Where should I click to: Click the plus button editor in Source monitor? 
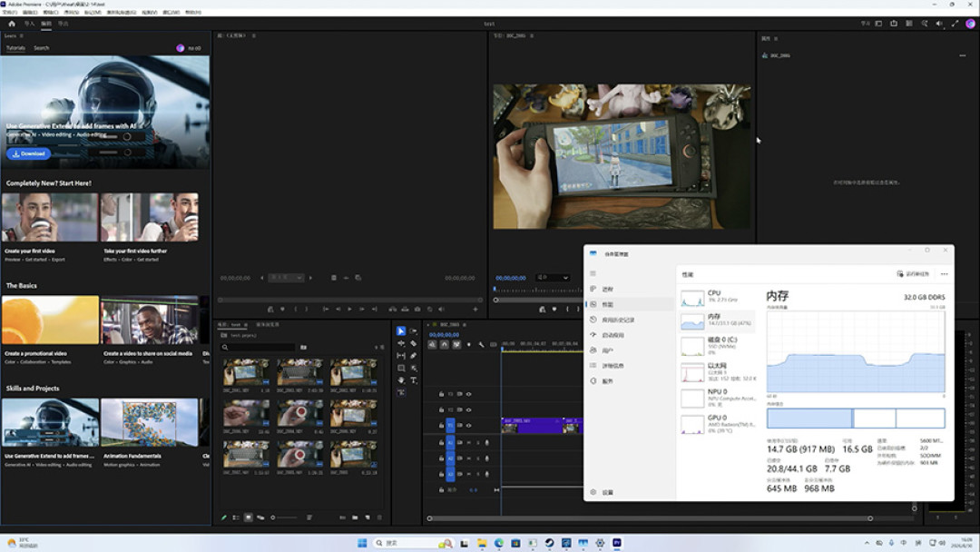pos(475,309)
